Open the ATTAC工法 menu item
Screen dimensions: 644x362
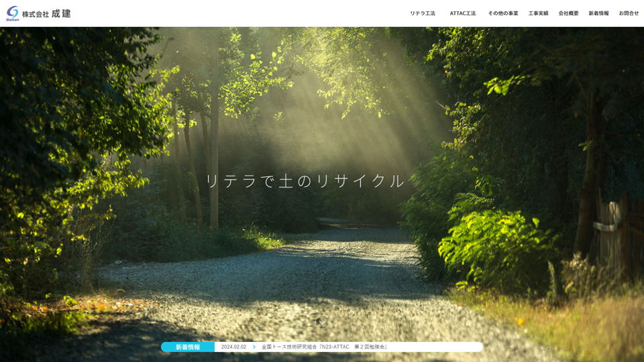[x=463, y=13]
